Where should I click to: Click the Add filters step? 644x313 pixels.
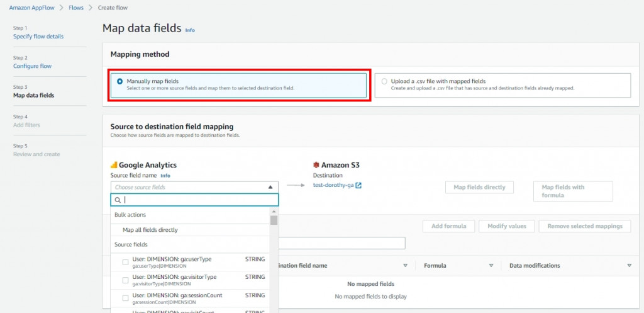[26, 125]
